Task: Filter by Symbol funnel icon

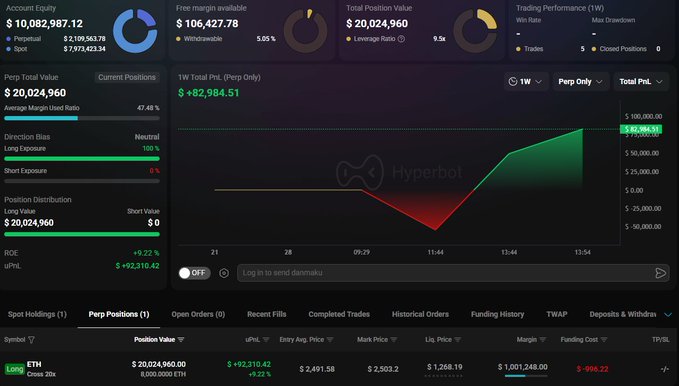Action: point(31,340)
